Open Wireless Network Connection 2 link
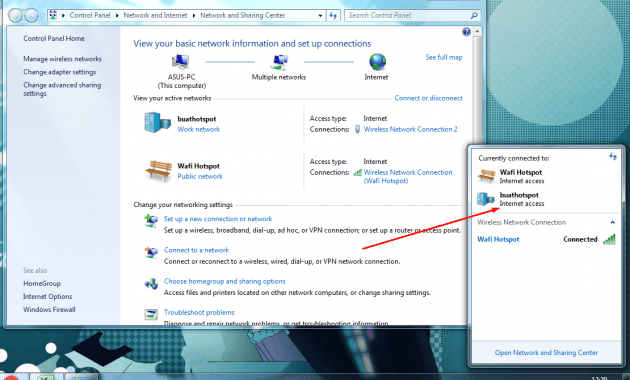Image resolution: width=630 pixels, height=380 pixels. point(410,129)
